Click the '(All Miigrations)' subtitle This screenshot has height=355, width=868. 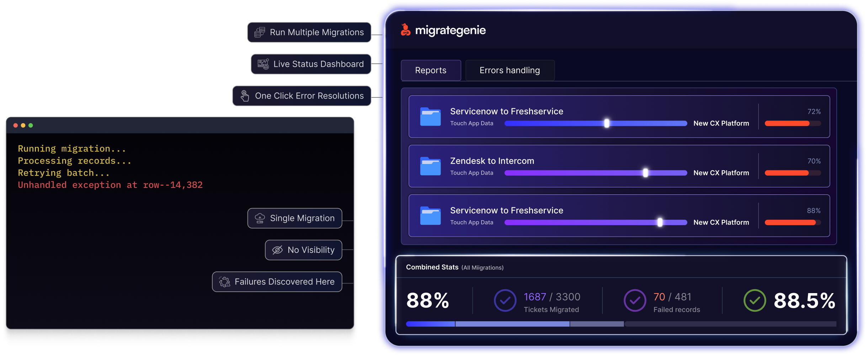tap(483, 267)
